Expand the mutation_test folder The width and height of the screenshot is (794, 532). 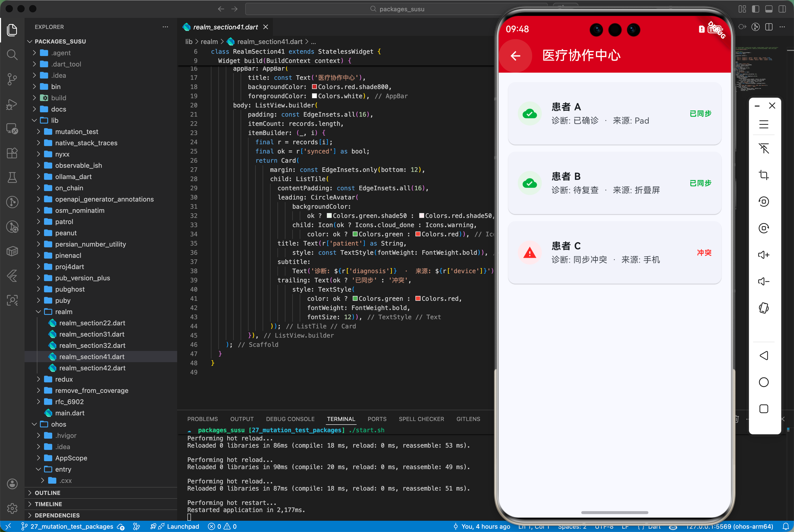(76, 132)
